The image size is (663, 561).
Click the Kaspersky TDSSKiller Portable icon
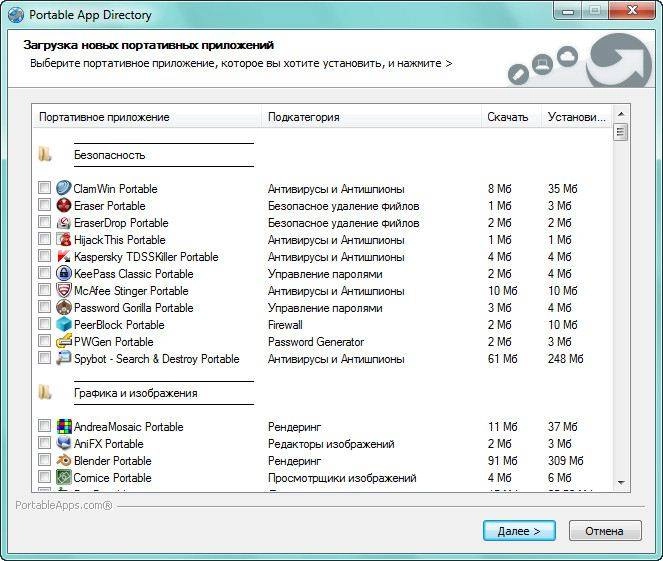(63, 256)
